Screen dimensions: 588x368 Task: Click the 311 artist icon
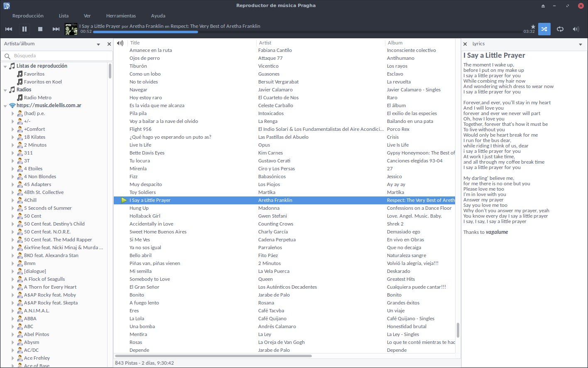coord(20,153)
